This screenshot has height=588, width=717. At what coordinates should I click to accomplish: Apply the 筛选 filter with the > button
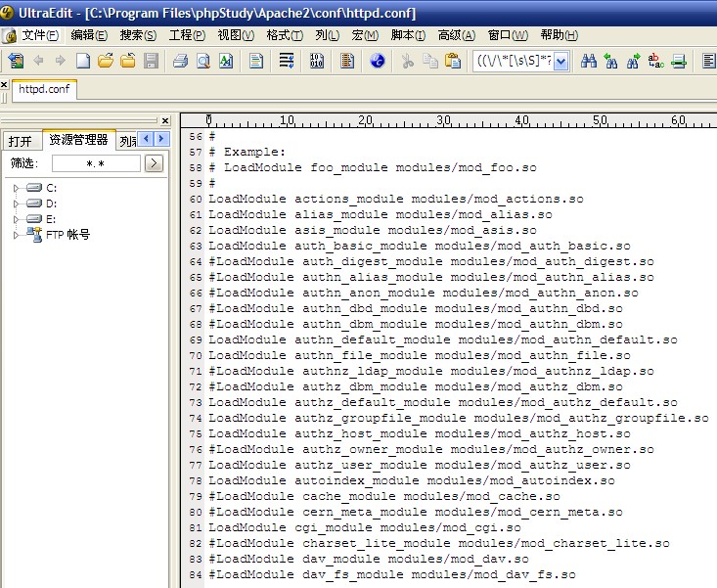pos(154,163)
